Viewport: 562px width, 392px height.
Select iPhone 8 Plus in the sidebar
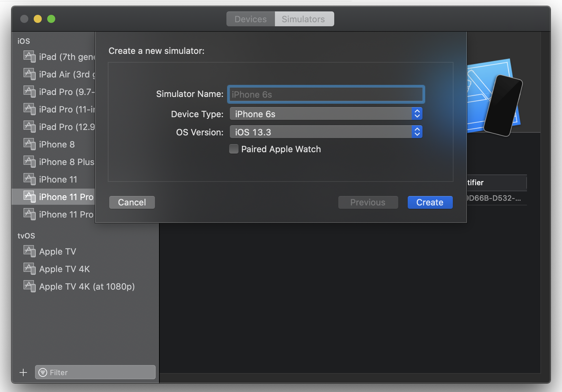click(54, 162)
